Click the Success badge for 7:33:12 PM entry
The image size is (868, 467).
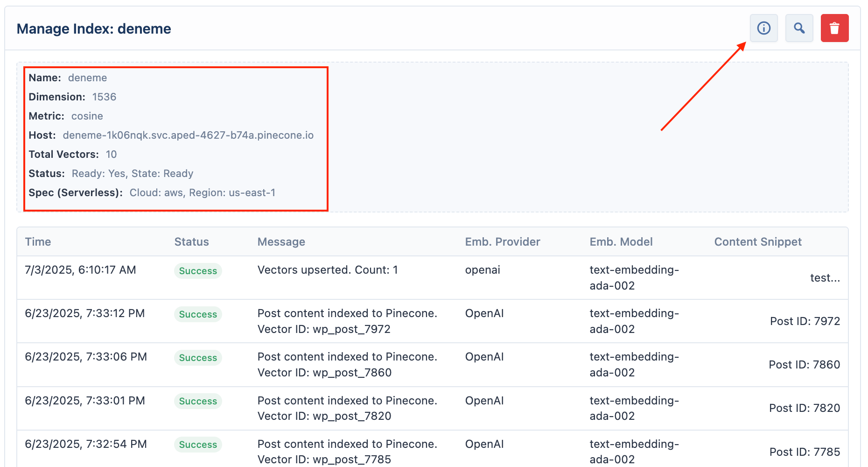198,314
